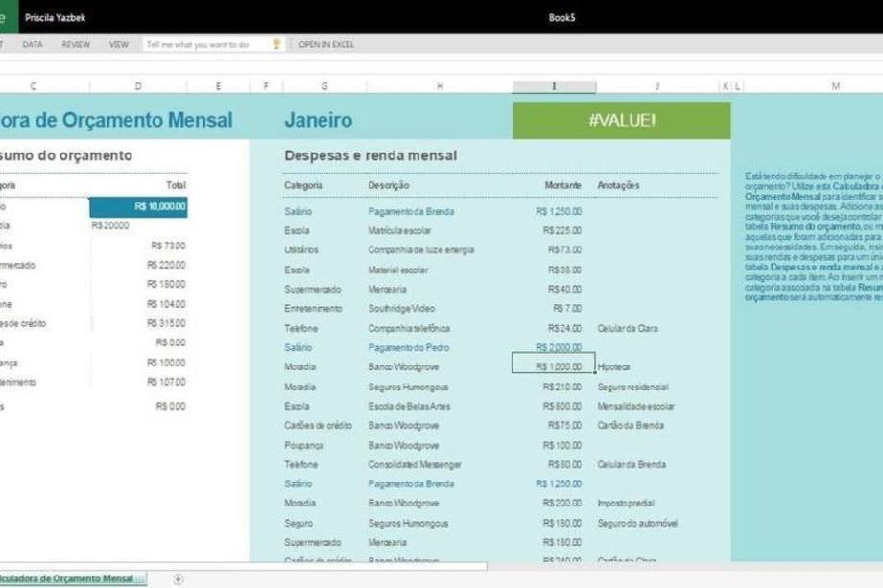Select the 'Southridge Video' description cell
Screen dimensions: 883x588
click(401, 308)
